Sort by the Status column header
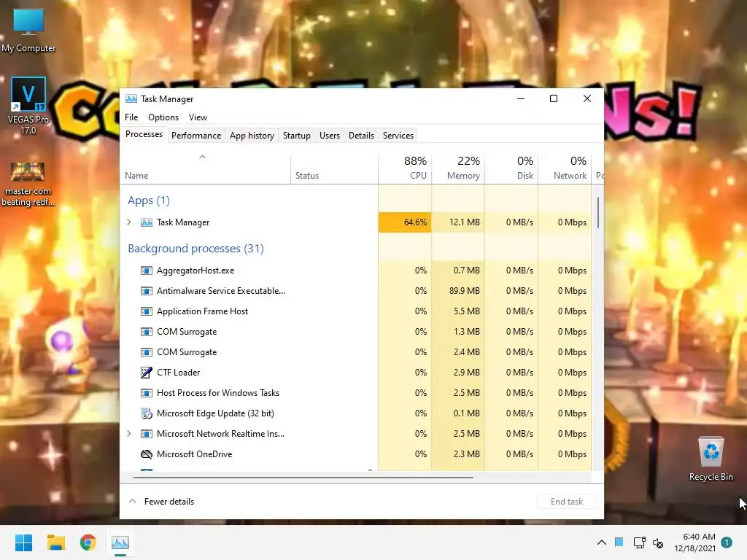Screen dimensions: 747x560 [x=334, y=169]
